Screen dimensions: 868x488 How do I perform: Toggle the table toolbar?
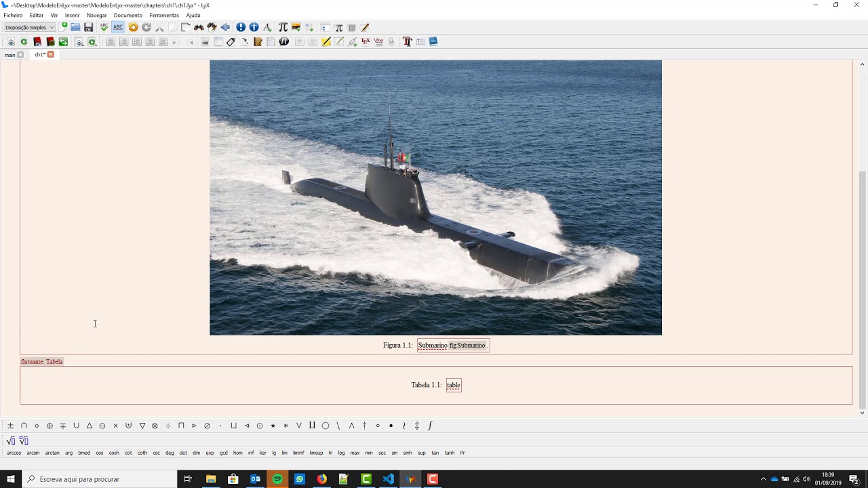pyautogui.click(x=352, y=28)
